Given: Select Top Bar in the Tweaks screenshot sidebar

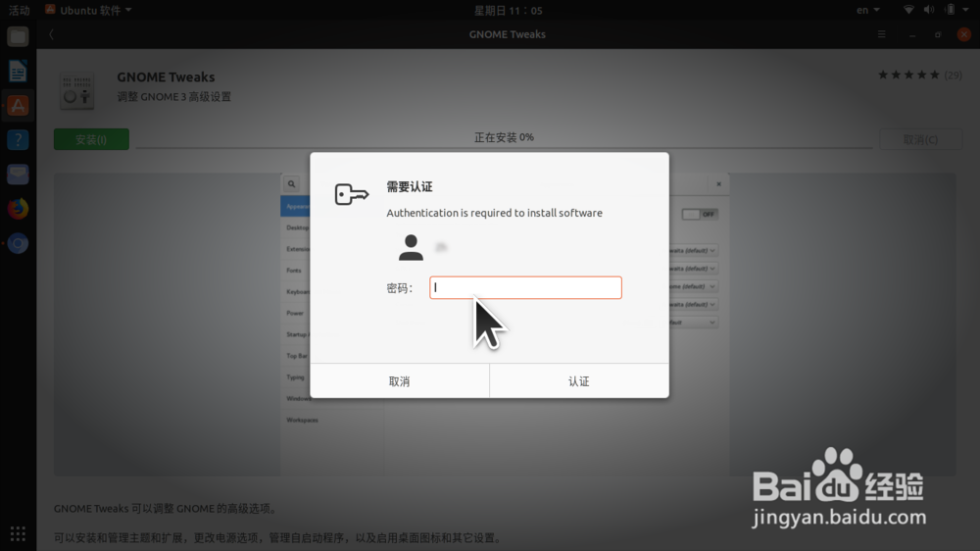Looking at the screenshot, I should 297,356.
